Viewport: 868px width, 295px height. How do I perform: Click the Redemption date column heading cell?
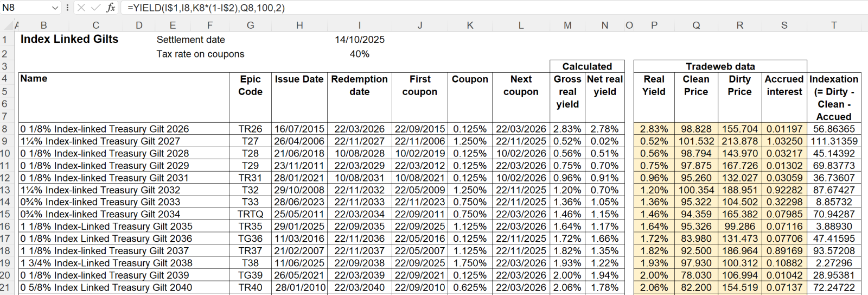tap(359, 85)
